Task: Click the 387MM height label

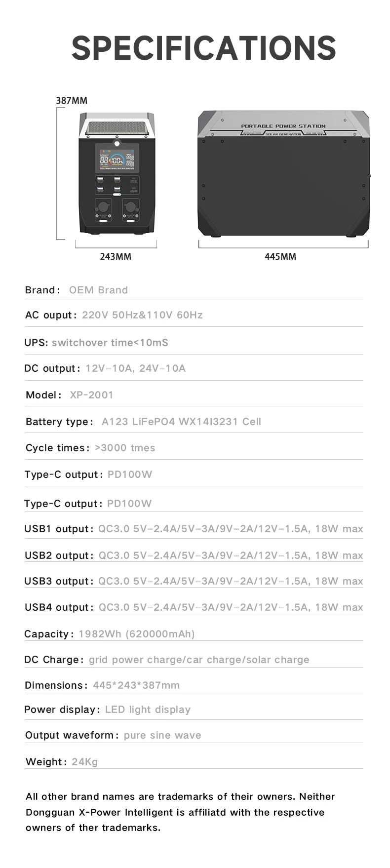Action: click(72, 101)
